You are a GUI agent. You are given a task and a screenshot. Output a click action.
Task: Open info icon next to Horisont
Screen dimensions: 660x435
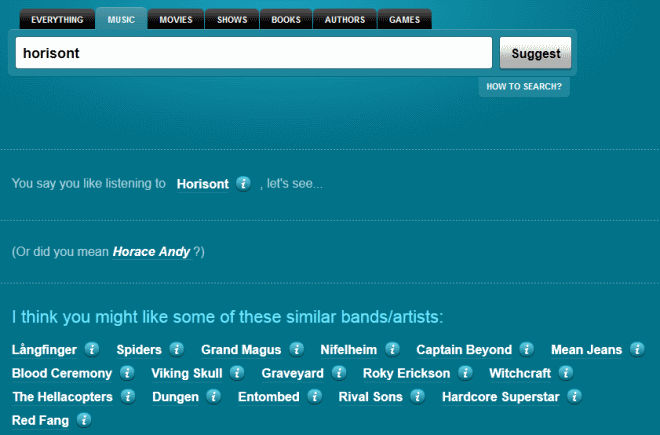[243, 184]
